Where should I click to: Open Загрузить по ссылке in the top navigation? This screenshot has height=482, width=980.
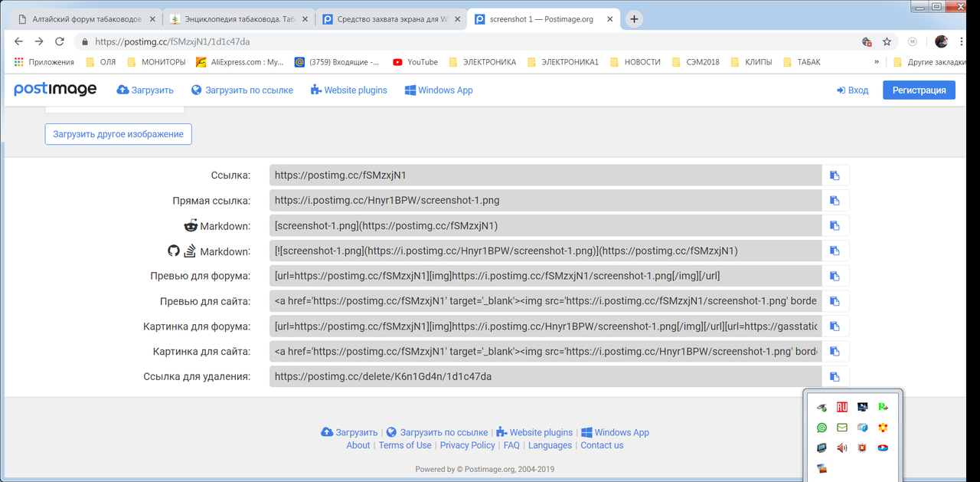click(242, 90)
